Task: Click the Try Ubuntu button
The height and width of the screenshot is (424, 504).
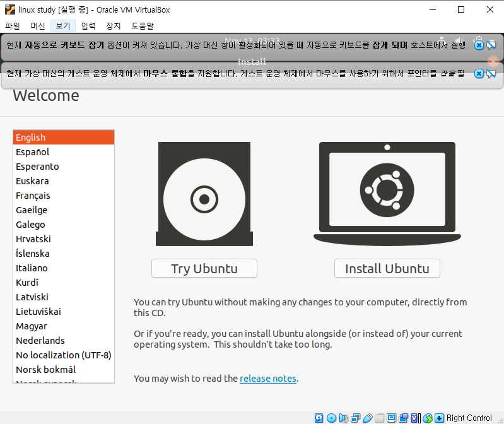Action: (x=204, y=268)
